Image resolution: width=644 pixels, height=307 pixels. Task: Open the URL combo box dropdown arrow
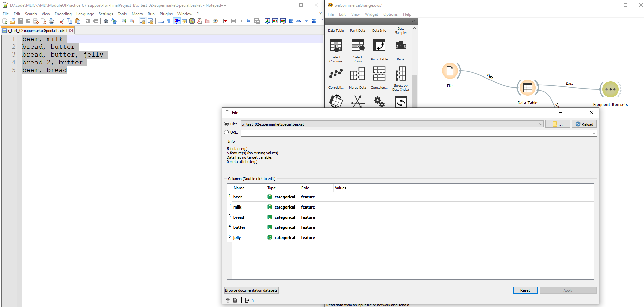click(594, 133)
